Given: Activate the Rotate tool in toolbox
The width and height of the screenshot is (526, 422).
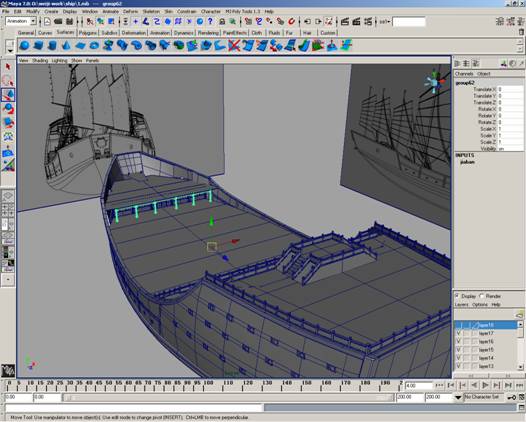Looking at the screenshot, I should click(8, 109).
